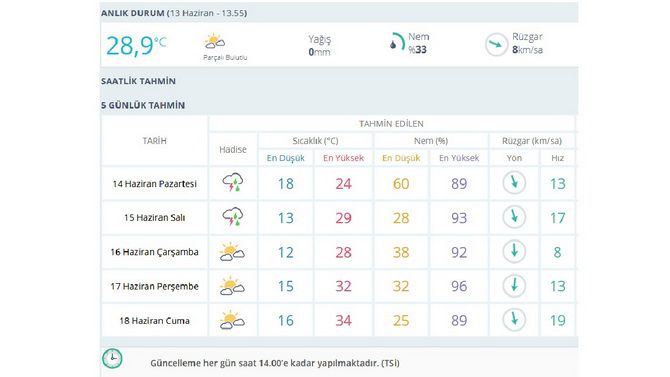Click wind speed 17 for 15 Haziran
670x377 pixels.
[x=558, y=218]
